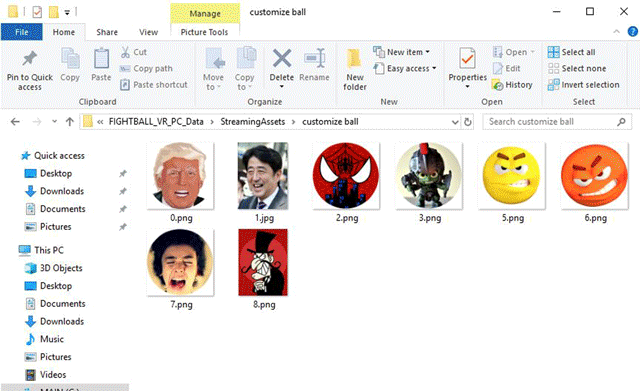Refresh the customize ball folder view

(468, 122)
